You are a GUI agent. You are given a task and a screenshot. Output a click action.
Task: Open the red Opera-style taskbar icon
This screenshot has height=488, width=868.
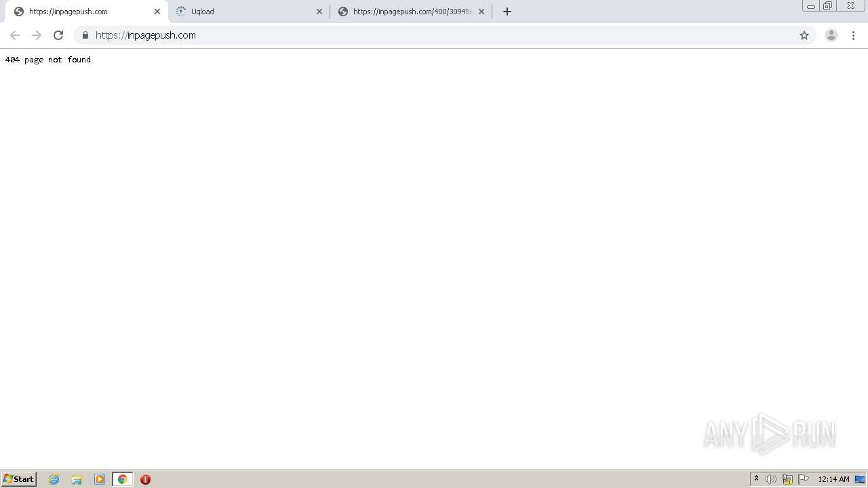pyautogui.click(x=145, y=479)
